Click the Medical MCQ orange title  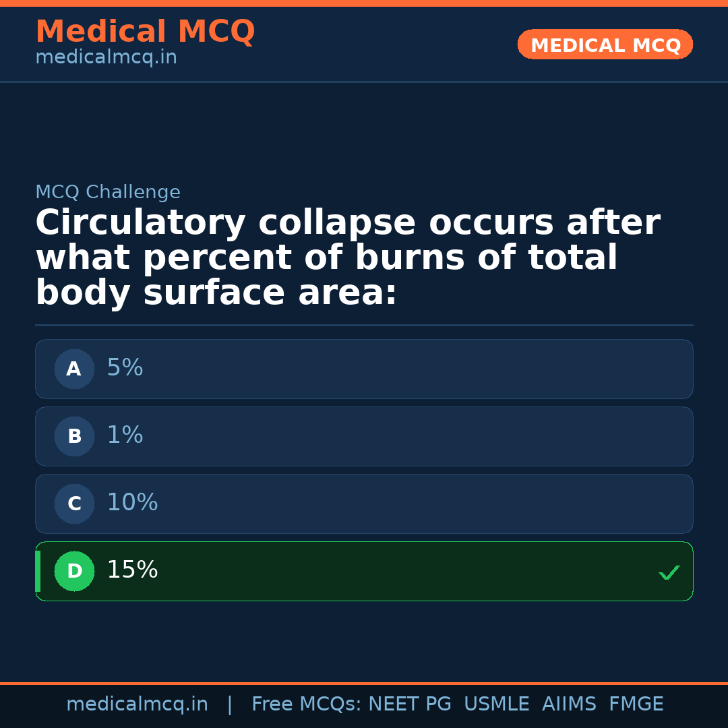pos(145,32)
